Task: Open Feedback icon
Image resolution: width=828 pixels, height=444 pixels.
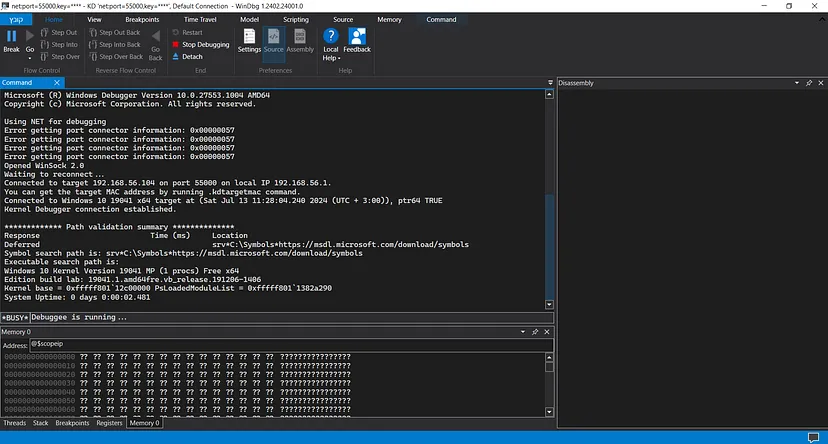Action: coord(357,36)
